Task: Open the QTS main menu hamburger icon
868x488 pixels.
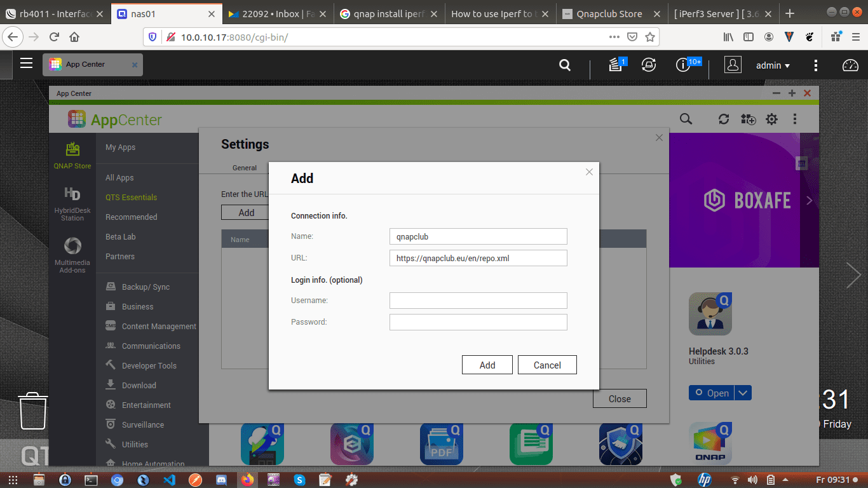Action: (x=26, y=63)
